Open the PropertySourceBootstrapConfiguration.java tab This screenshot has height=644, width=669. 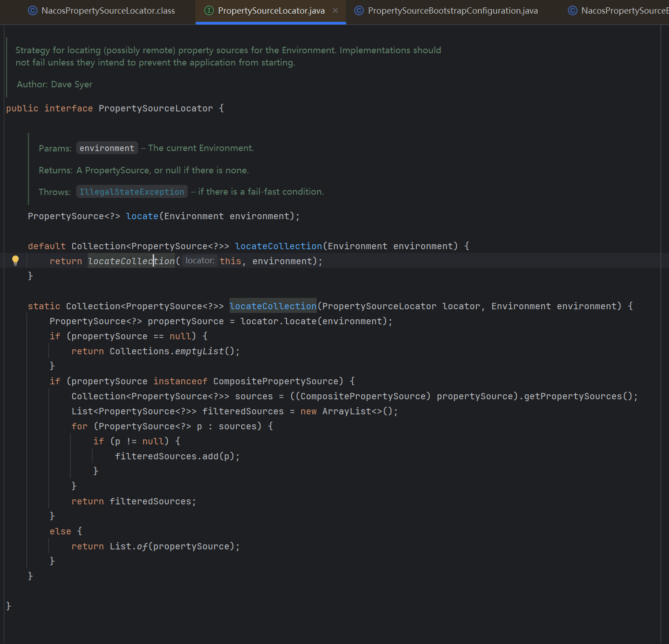tap(453, 10)
